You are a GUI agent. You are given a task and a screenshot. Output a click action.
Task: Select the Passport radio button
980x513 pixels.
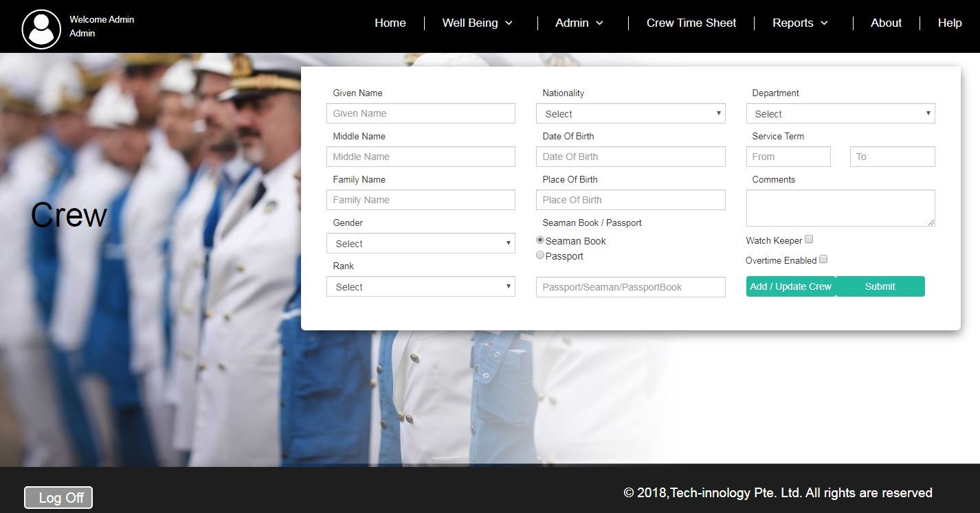coord(540,255)
